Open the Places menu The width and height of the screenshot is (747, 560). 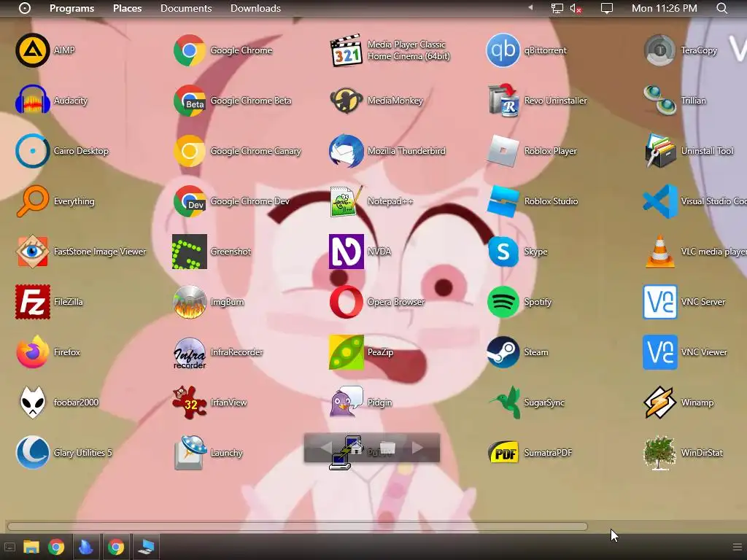(127, 8)
